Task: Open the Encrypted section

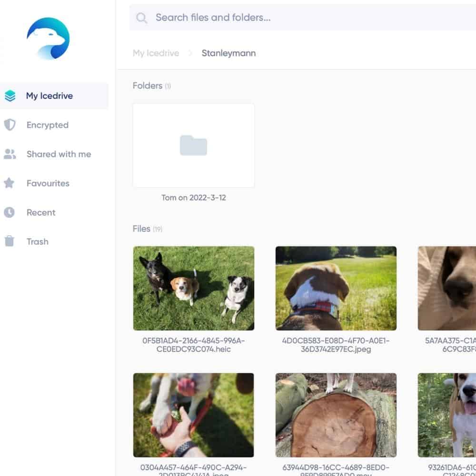Action: 47,125
